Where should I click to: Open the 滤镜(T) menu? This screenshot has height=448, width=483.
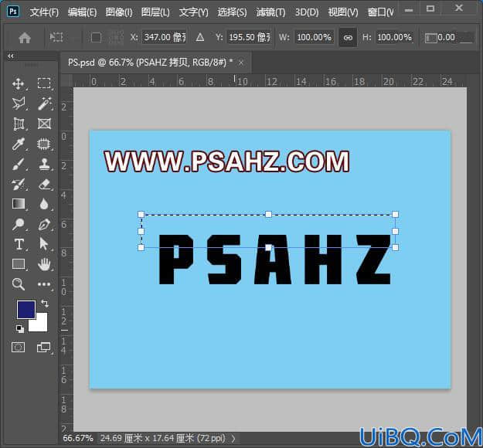(270, 12)
